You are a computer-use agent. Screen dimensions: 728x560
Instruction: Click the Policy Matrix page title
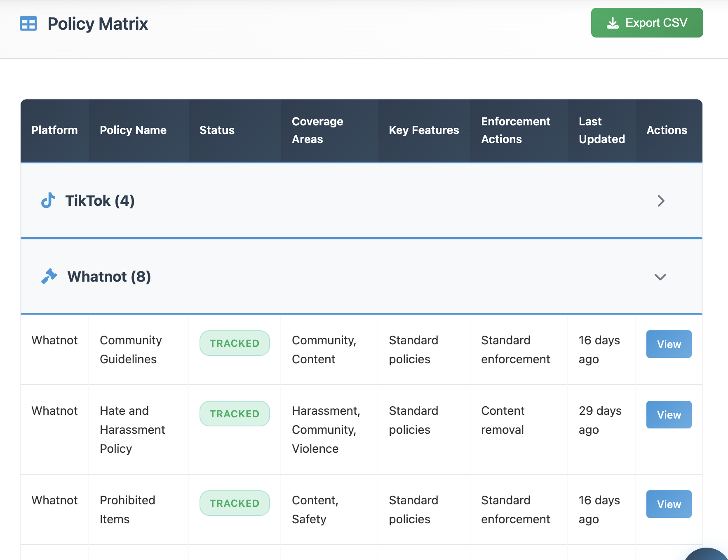98,24
